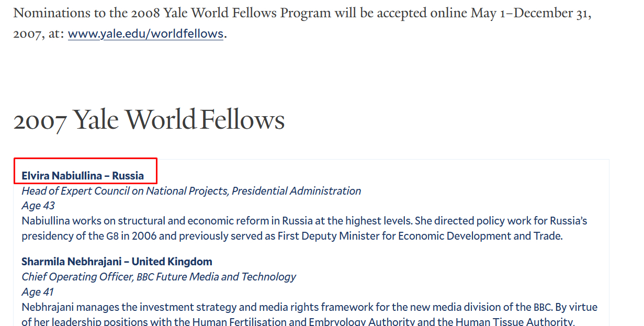Click the "Chief Operating Officer" job title
Viewport: 644px width, 326px height.
pos(77,277)
